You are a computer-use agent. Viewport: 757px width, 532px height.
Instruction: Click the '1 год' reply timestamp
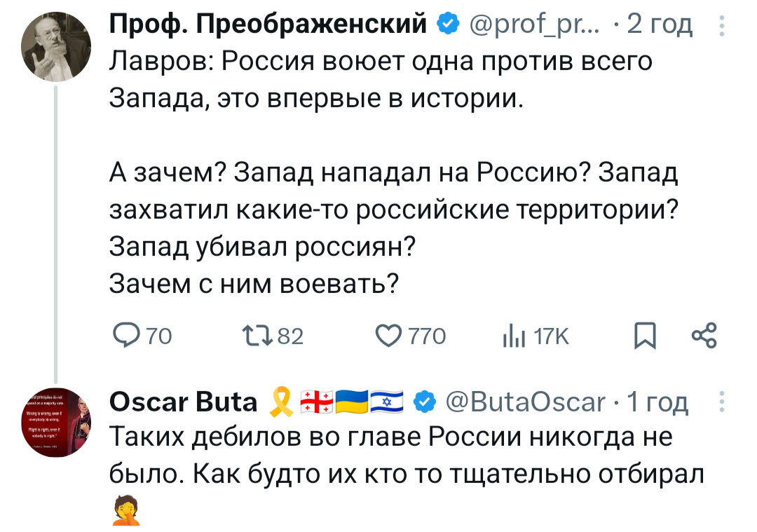click(x=658, y=402)
